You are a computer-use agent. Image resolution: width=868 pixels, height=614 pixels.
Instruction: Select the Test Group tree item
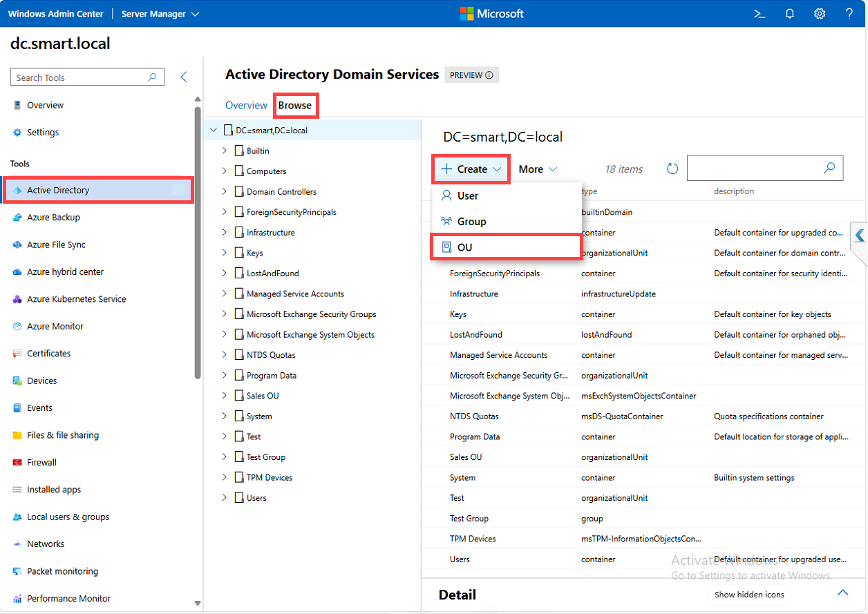tap(266, 457)
